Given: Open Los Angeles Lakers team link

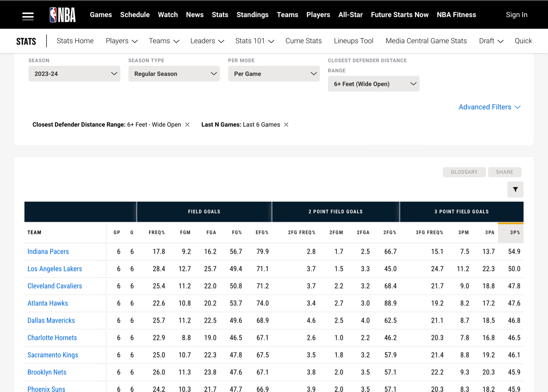Looking at the screenshot, I should pos(55,269).
